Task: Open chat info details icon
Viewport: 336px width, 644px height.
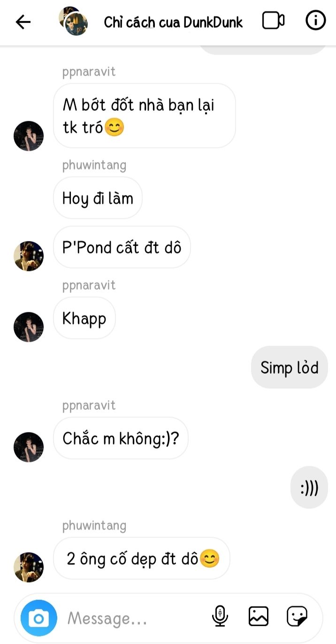Action: (316, 20)
